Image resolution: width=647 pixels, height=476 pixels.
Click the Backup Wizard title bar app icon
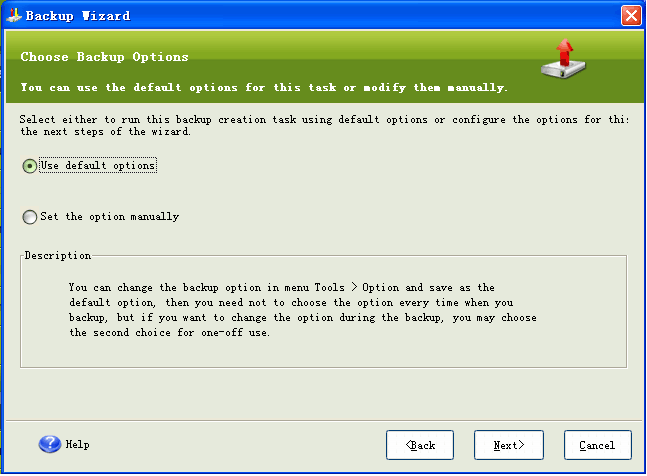pos(13,15)
